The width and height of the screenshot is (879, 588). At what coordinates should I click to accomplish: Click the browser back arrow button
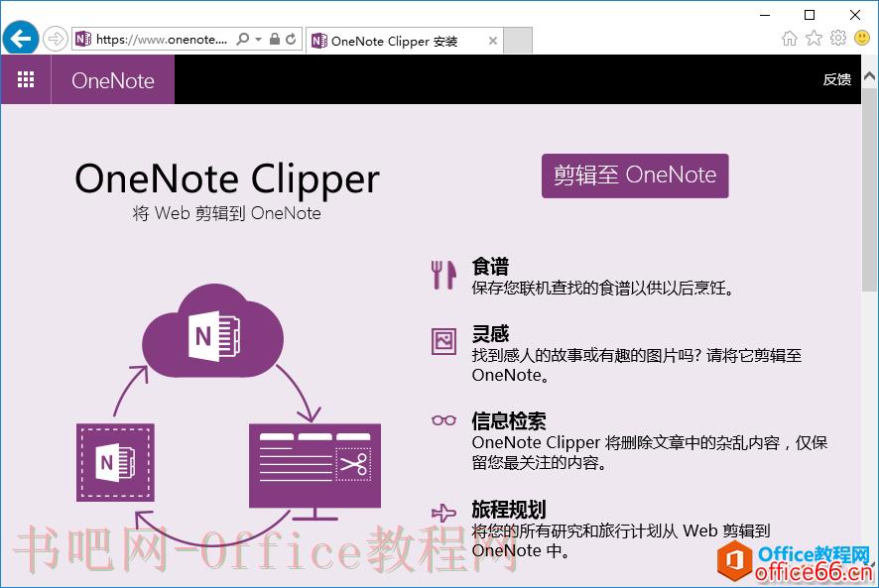(21, 39)
